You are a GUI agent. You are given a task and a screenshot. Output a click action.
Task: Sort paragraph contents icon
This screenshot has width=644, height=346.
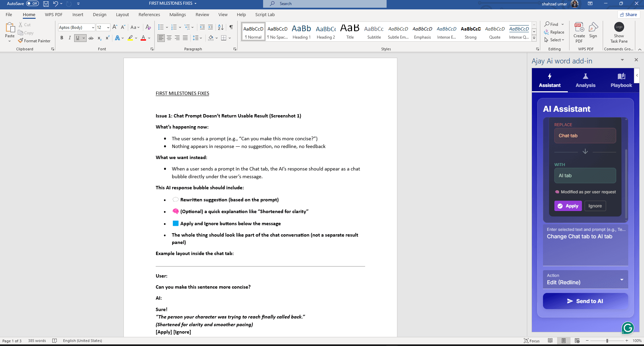click(x=221, y=27)
